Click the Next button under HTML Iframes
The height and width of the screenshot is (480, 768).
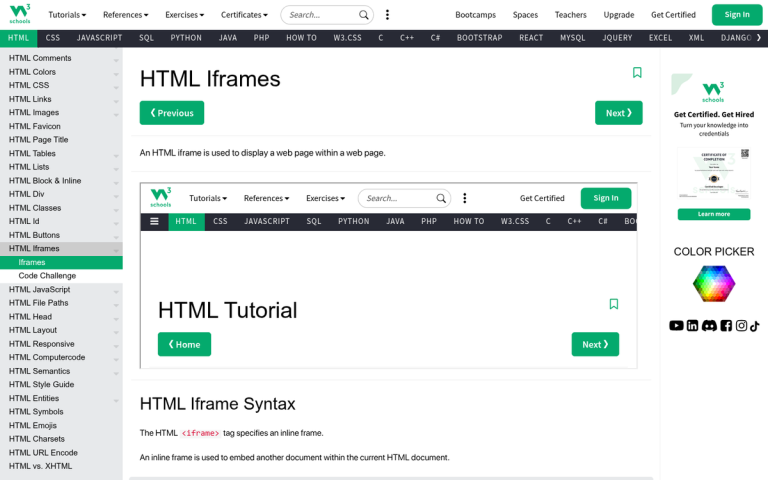pos(619,113)
